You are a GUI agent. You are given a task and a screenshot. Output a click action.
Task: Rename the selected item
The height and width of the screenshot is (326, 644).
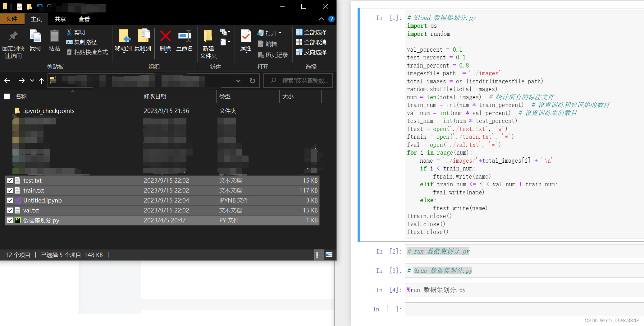pos(185,41)
